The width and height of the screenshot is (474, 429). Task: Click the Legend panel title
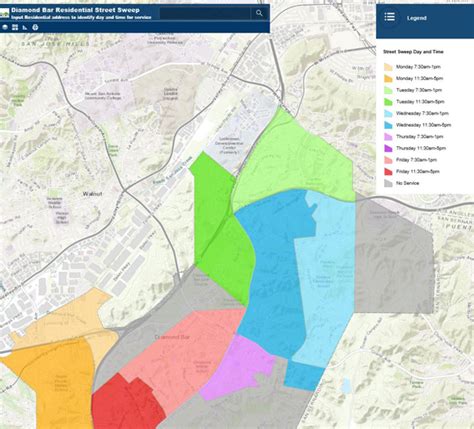[416, 18]
